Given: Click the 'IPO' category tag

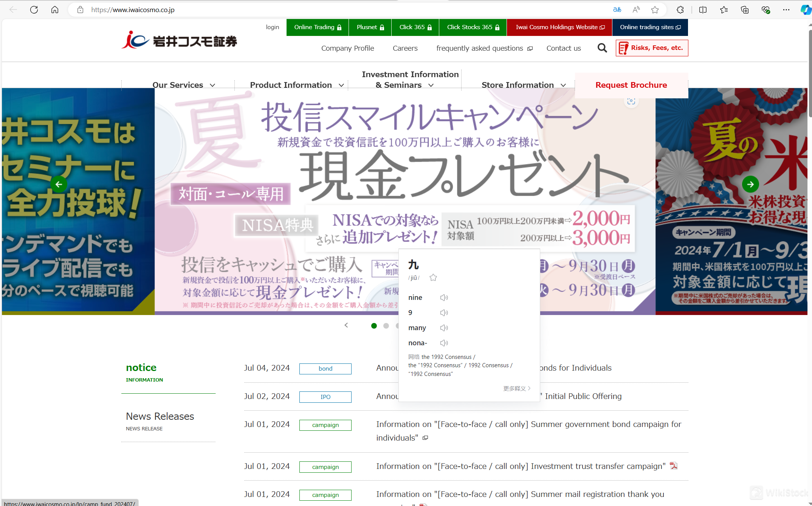Looking at the screenshot, I should click(x=325, y=397).
